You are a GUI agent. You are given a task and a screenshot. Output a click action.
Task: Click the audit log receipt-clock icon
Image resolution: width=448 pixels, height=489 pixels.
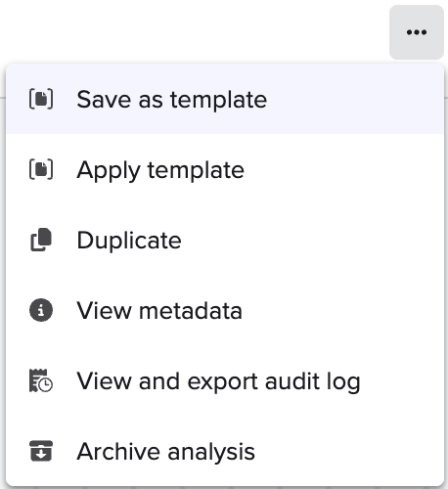(x=41, y=380)
